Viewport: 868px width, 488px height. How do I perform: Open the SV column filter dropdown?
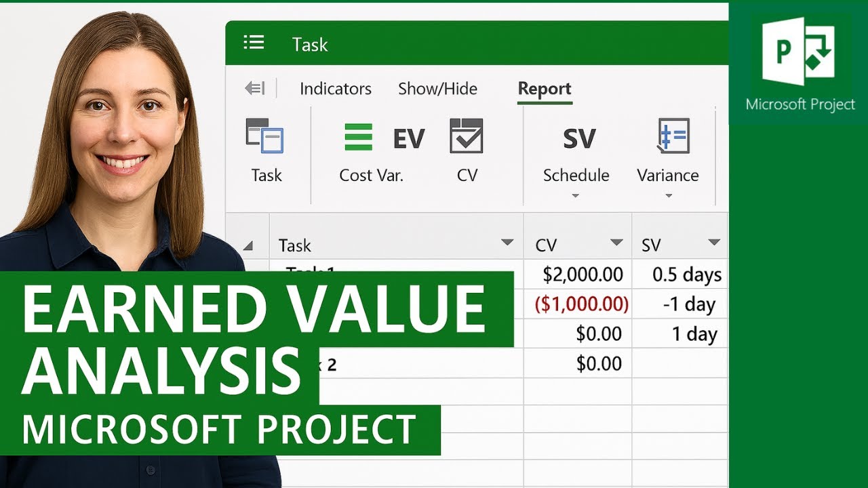714,243
